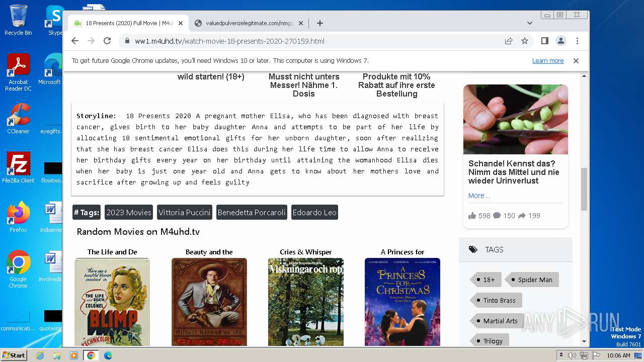Open Chrome profile avatar menu

coord(560,41)
